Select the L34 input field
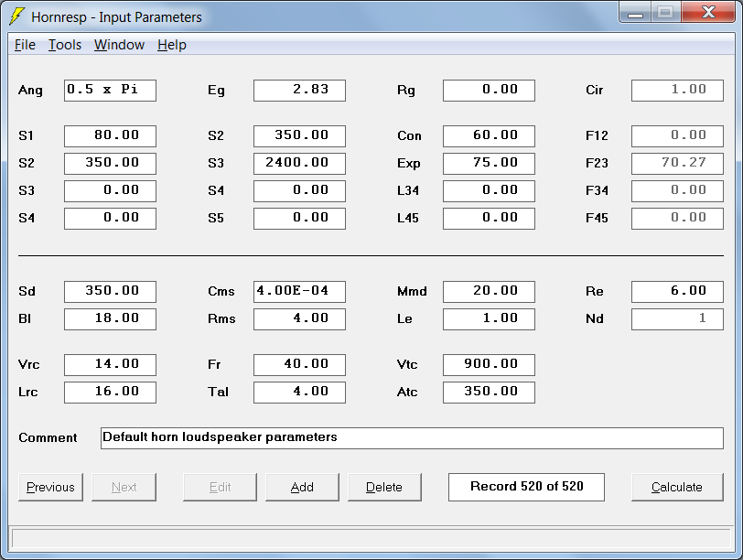Viewport: 743px width, 560px height. 489,191
